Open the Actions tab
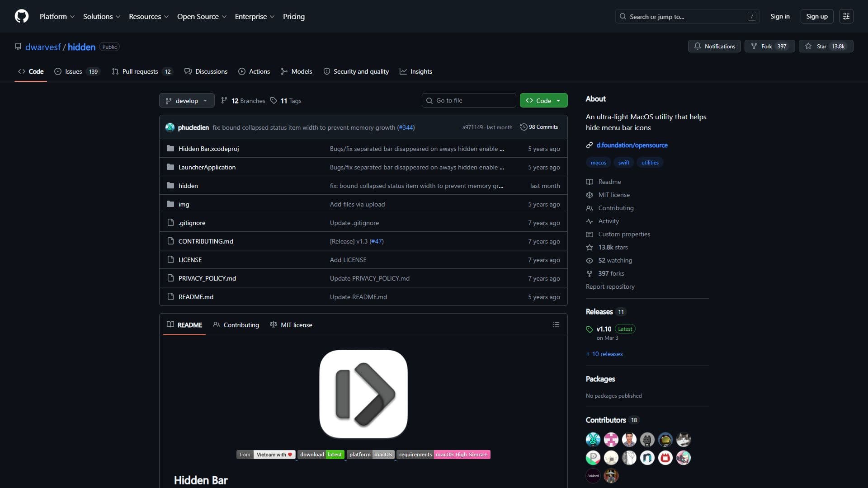Screen dimensions: 868x488 coord(254,71)
